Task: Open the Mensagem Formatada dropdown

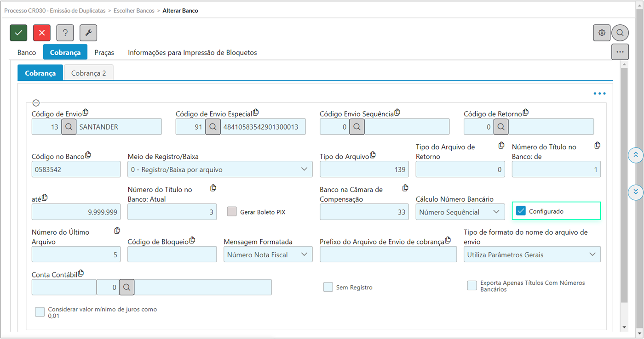Action: click(268, 254)
